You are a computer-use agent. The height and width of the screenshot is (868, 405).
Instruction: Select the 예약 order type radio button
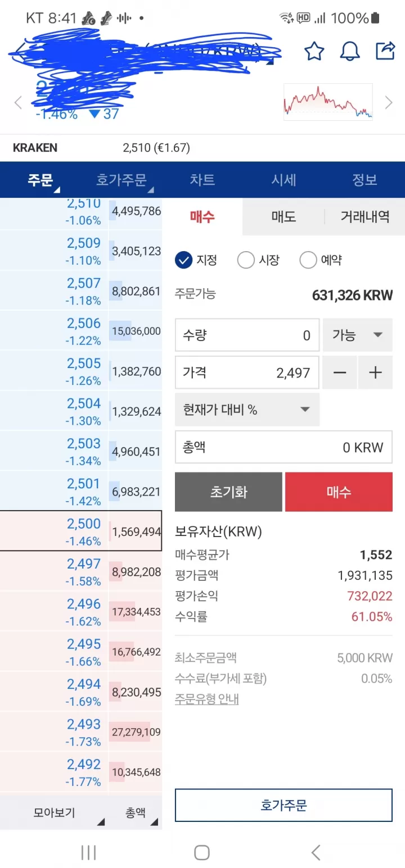pos(308,260)
